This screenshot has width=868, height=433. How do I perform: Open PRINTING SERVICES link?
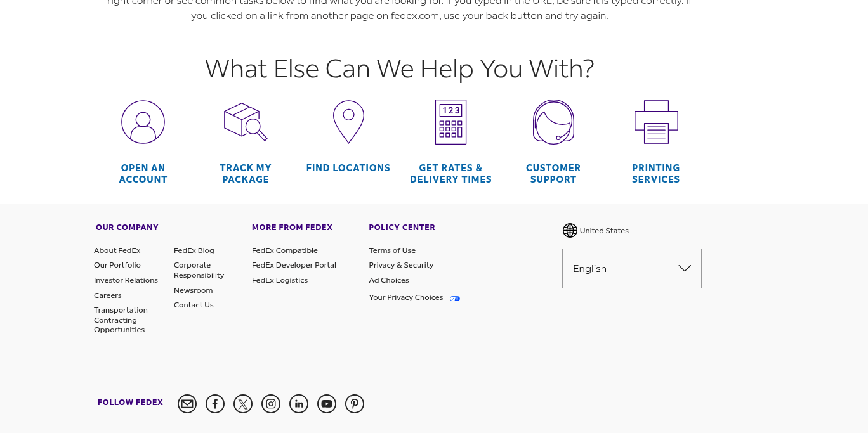(656, 174)
